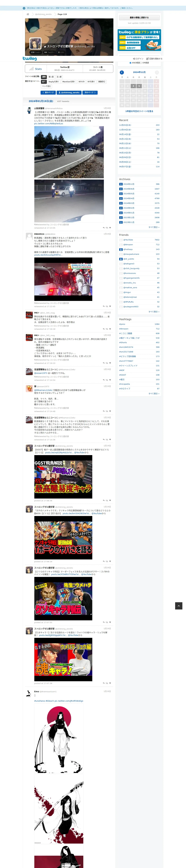186x868 pixels.
Task: Enable RTを除く filter
Action: tap(92, 82)
